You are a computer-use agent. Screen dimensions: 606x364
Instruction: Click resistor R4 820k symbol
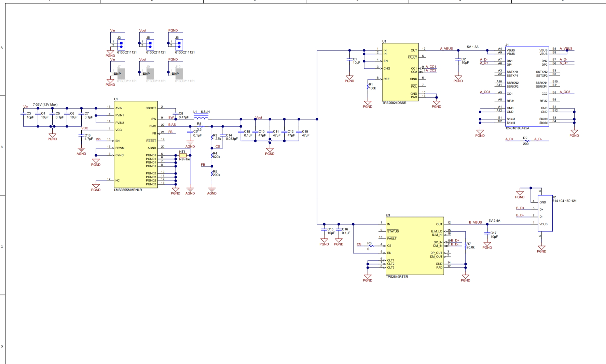(212, 155)
